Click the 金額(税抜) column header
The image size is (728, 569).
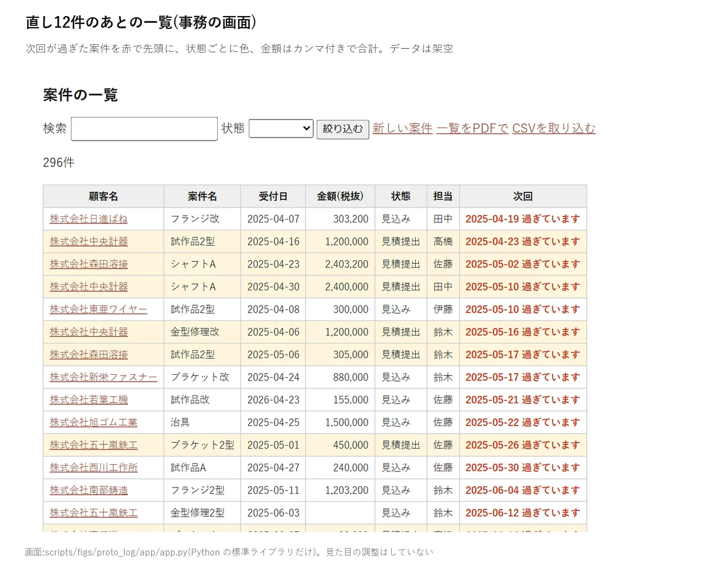[341, 196]
